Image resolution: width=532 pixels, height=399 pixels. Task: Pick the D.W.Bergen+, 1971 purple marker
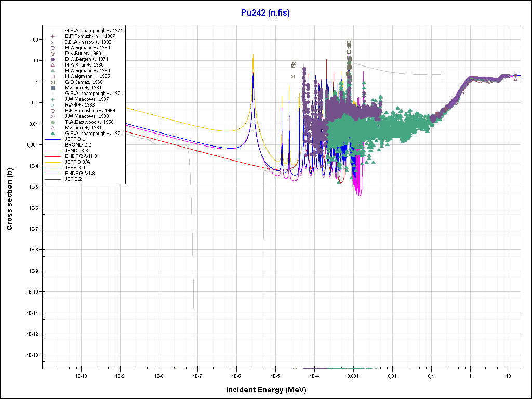52,59
